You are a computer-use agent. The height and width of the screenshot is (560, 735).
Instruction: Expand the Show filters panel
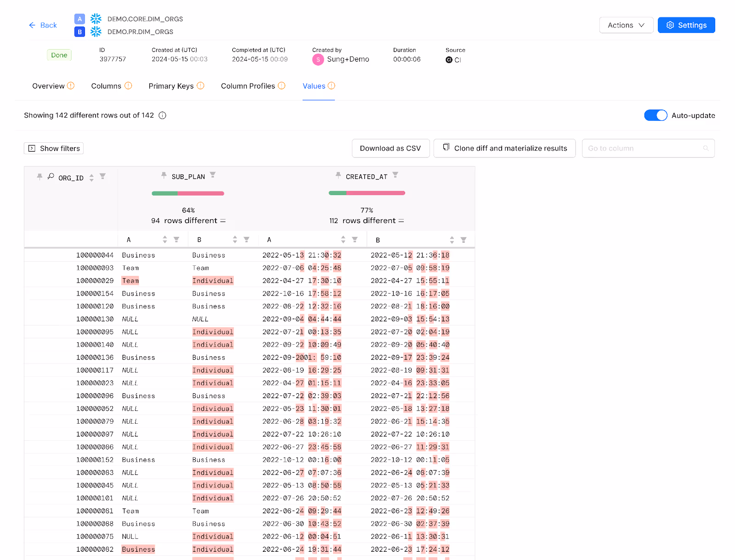54,148
